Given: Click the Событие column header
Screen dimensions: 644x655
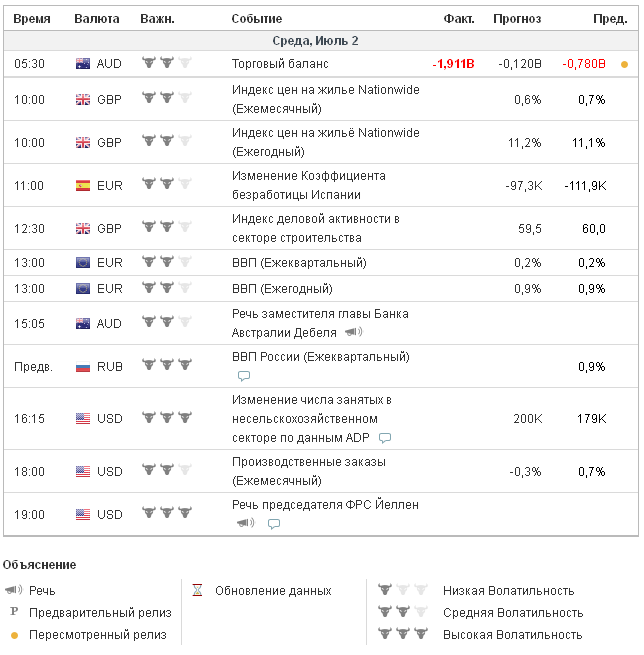Looking at the screenshot, I should [x=256, y=19].
